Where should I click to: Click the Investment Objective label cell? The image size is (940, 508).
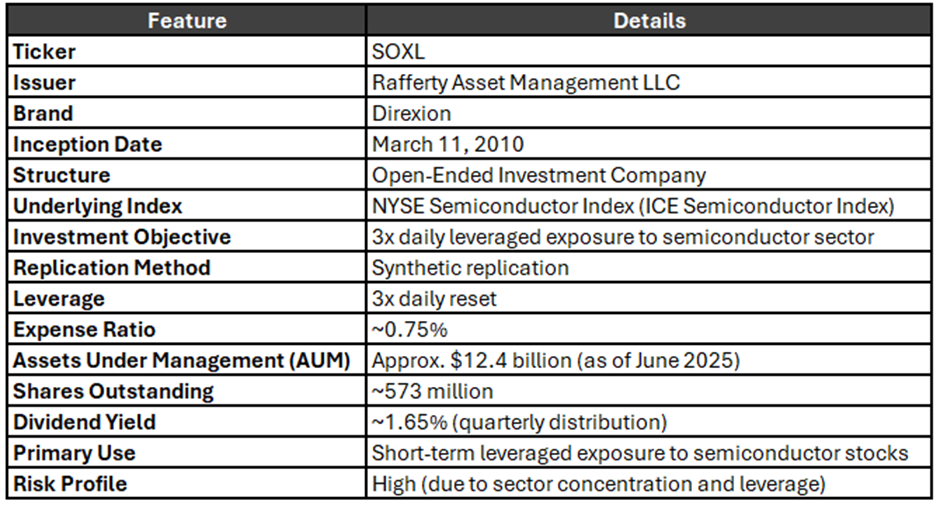click(x=187, y=237)
